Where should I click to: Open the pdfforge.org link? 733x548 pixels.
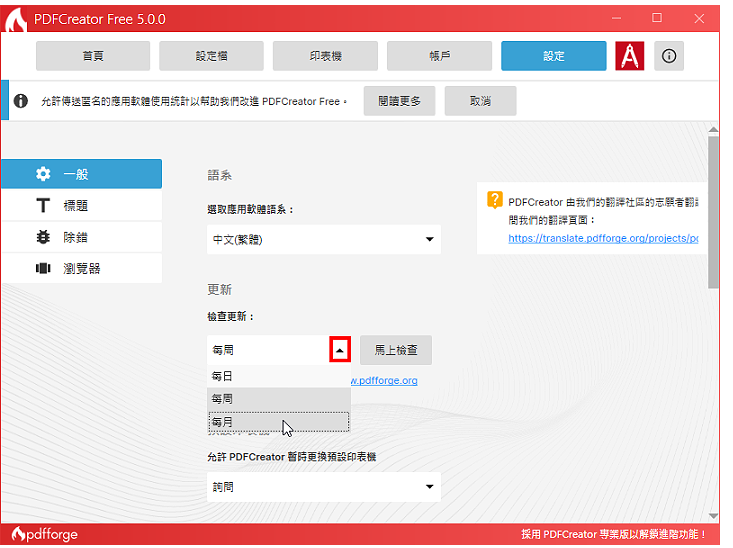[x=384, y=381]
